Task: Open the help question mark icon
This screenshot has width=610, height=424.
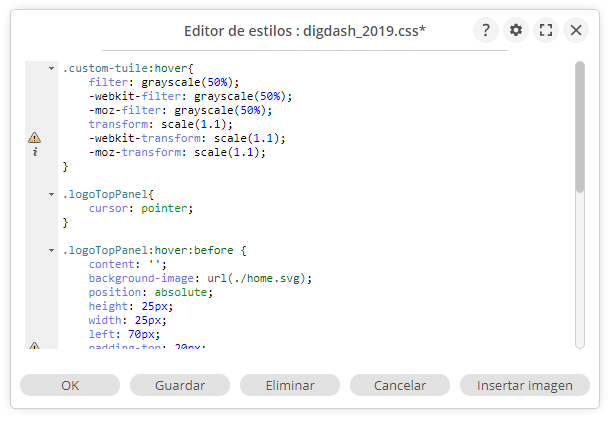Action: 485,30
